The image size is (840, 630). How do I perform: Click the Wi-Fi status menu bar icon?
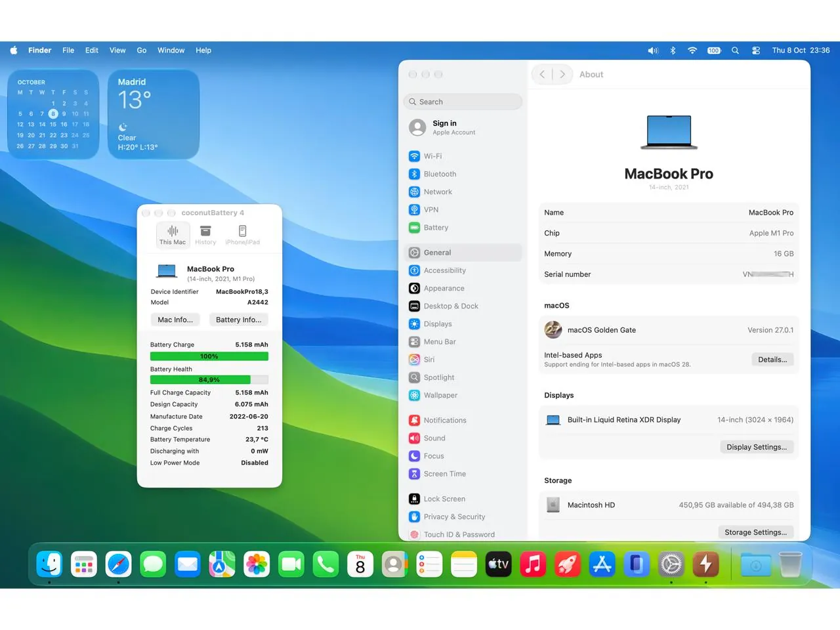[692, 51]
